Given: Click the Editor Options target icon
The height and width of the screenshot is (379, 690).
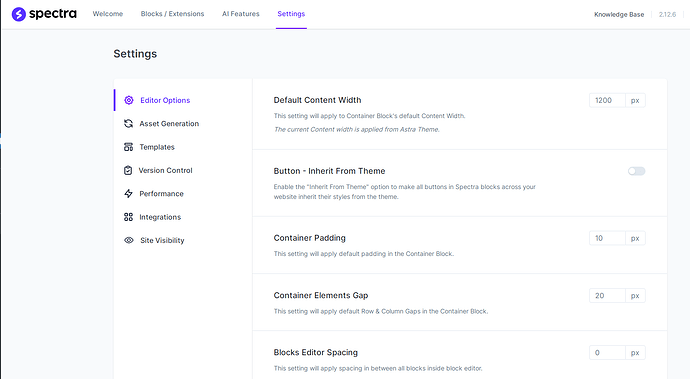Looking at the screenshot, I should pyautogui.click(x=128, y=100).
